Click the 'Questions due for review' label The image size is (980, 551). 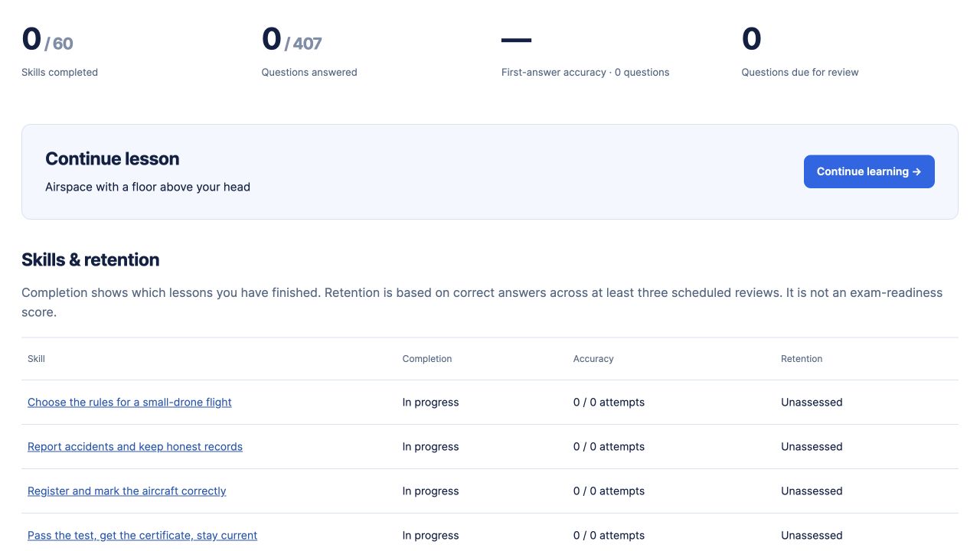[800, 73]
